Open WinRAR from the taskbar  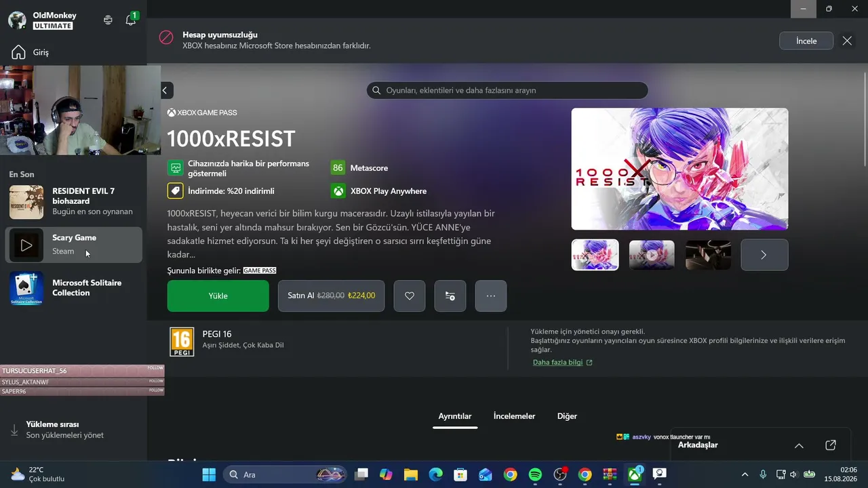click(x=610, y=474)
